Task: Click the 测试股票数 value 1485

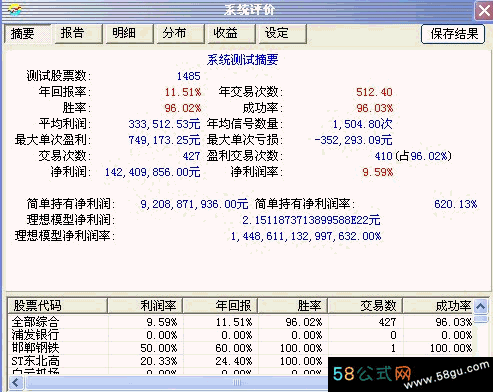Action: click(x=188, y=76)
